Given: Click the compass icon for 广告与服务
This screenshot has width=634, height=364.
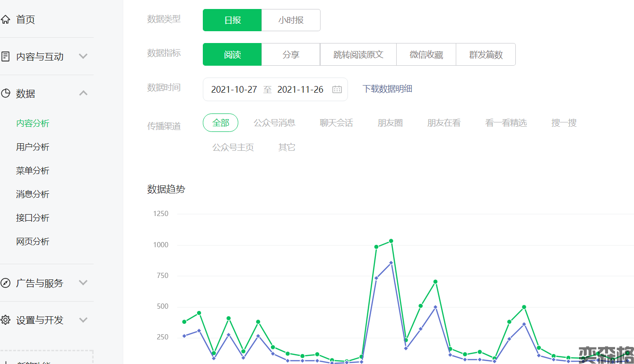Looking at the screenshot, I should tap(6, 283).
